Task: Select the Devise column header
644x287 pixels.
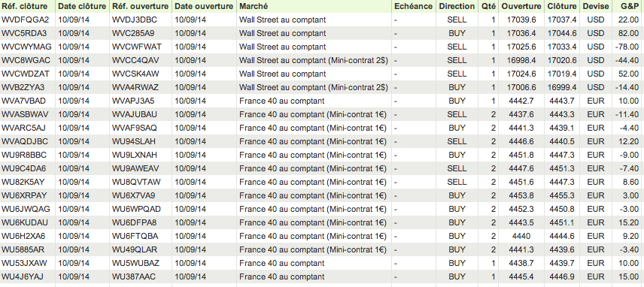Action: tap(596, 7)
